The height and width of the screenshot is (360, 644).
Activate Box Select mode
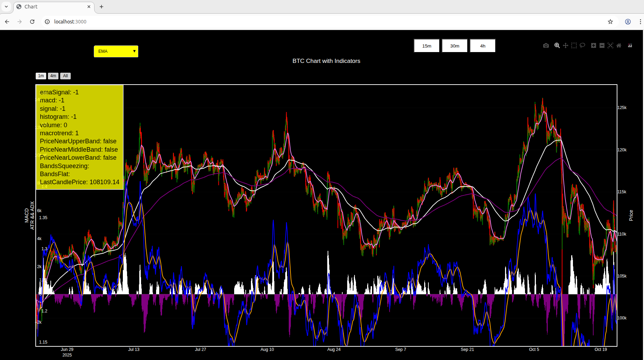coord(574,46)
